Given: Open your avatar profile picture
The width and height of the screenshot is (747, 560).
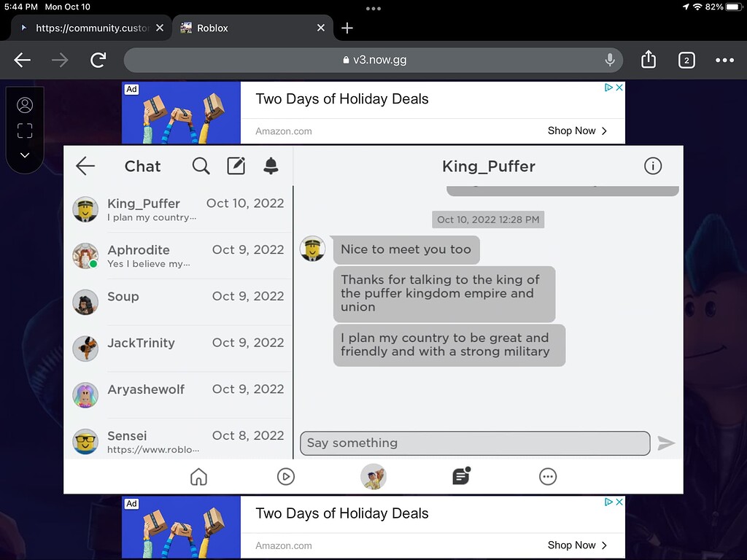Looking at the screenshot, I should point(373,476).
